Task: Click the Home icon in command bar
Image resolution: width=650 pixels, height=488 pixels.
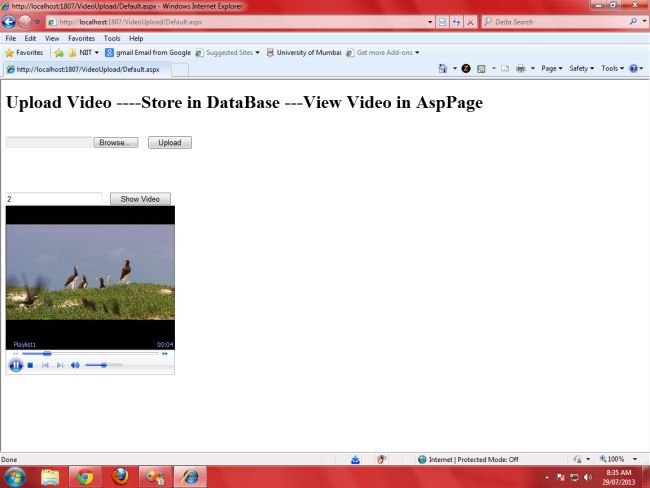Action: click(443, 68)
